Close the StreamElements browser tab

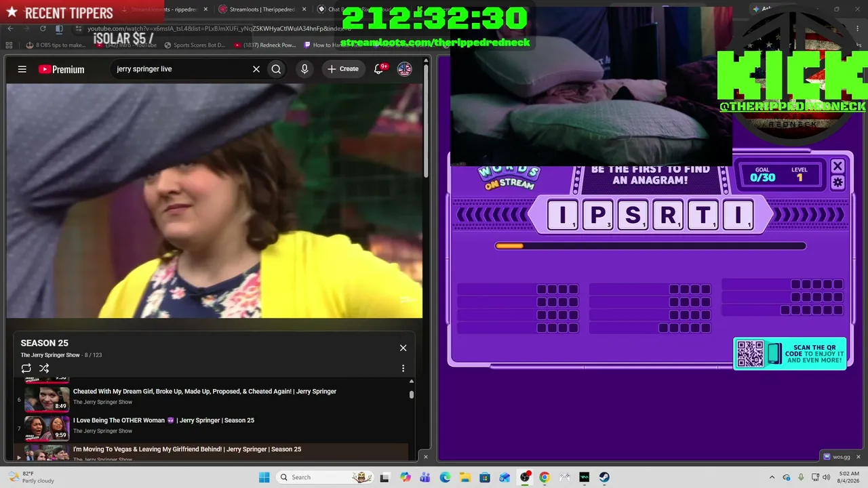click(x=205, y=9)
